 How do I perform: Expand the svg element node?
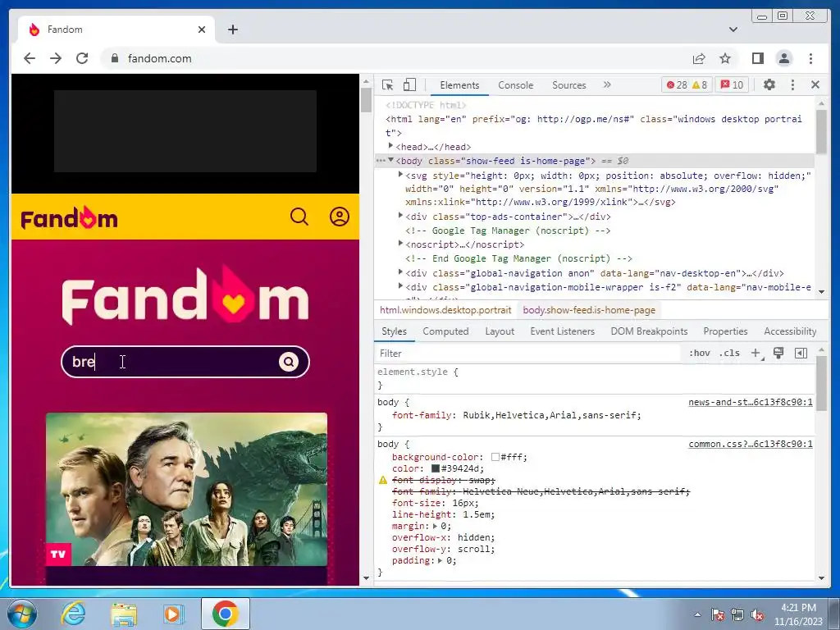tap(400, 176)
